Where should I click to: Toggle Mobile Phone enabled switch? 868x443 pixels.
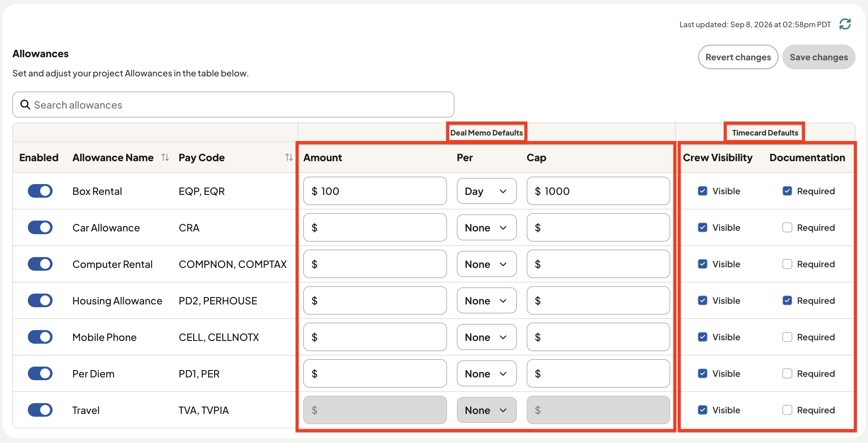pyautogui.click(x=40, y=337)
